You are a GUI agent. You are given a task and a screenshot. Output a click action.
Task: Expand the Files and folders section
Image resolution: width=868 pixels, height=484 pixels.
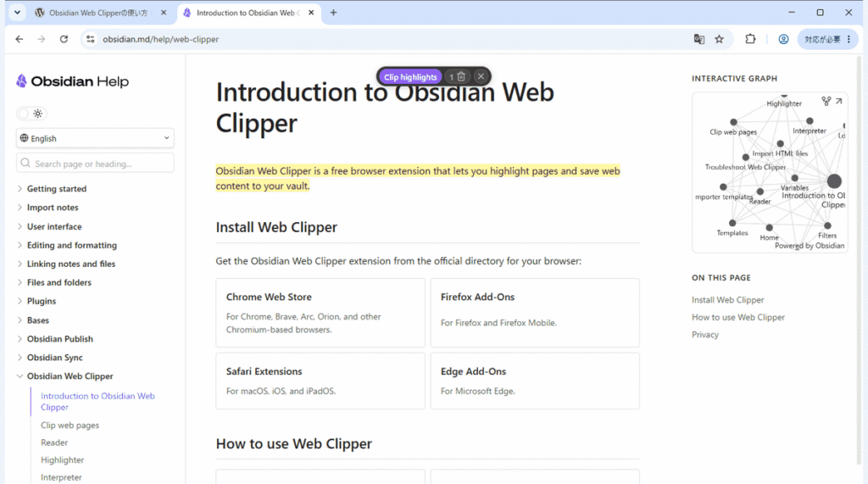[x=58, y=282]
